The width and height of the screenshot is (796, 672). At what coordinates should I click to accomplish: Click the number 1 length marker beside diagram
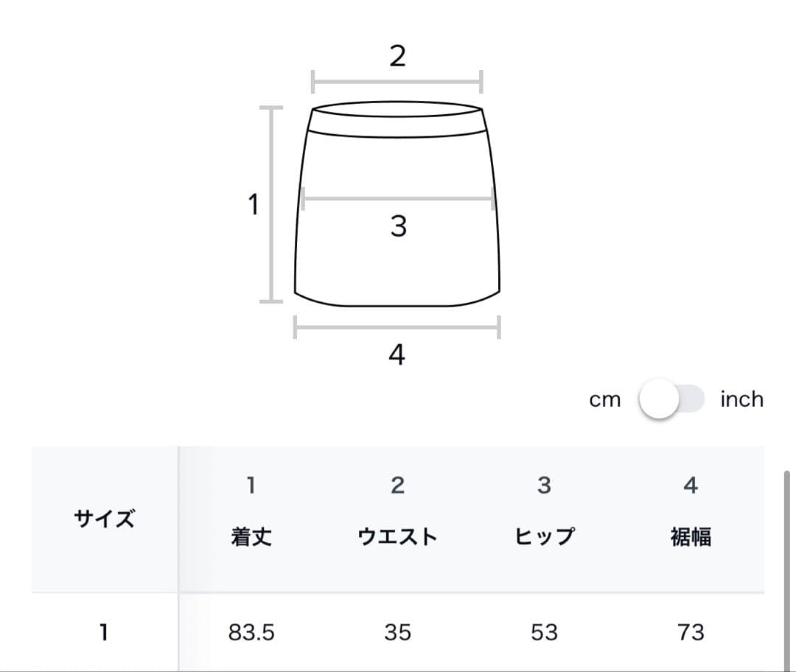coord(254,205)
